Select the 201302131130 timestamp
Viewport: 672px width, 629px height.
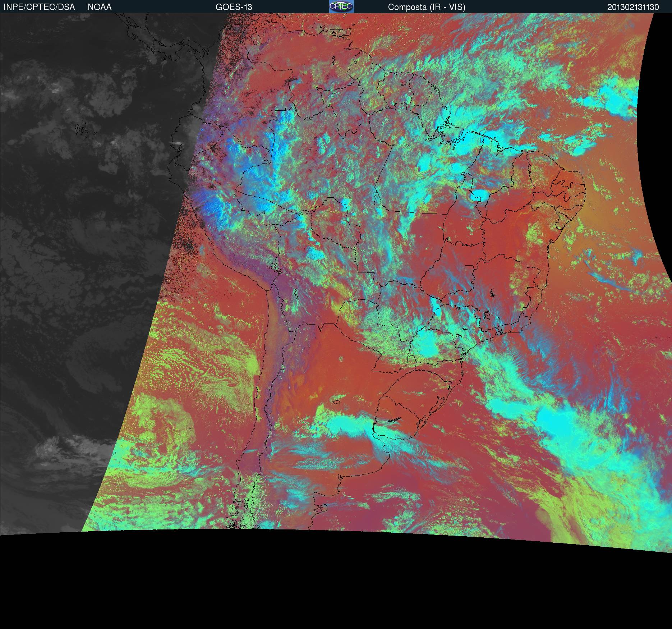coord(633,7)
